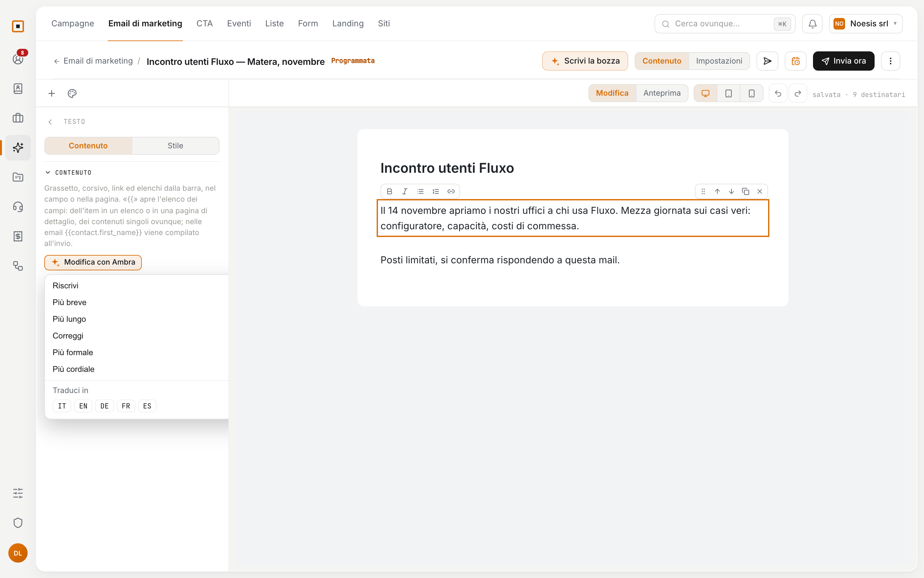924x578 pixels.
Task: Switch editor to Anteprima mode
Action: (x=662, y=93)
